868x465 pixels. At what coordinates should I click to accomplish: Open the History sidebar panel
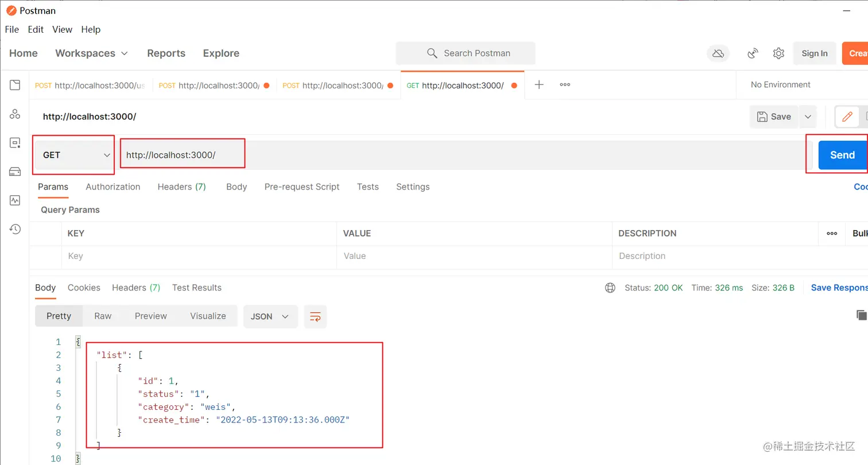tap(15, 229)
